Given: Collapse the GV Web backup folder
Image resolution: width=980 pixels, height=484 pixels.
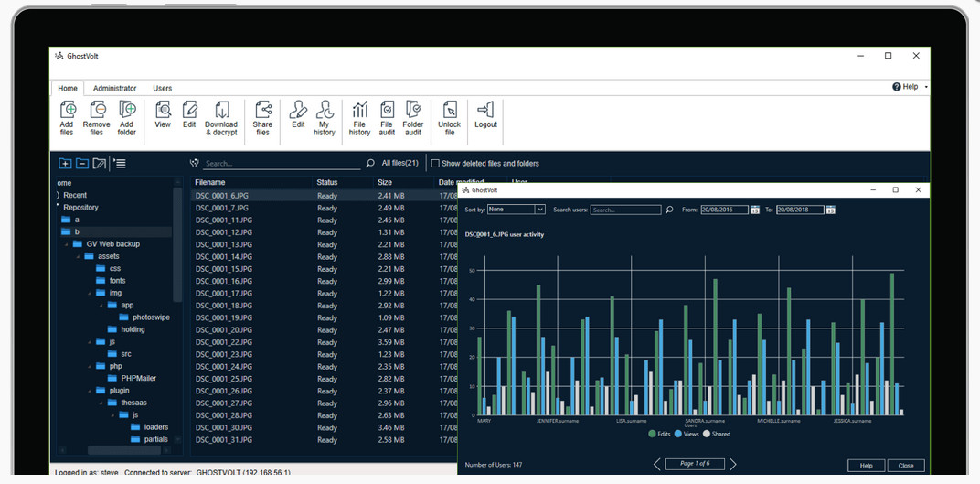Looking at the screenshot, I should click(67, 244).
